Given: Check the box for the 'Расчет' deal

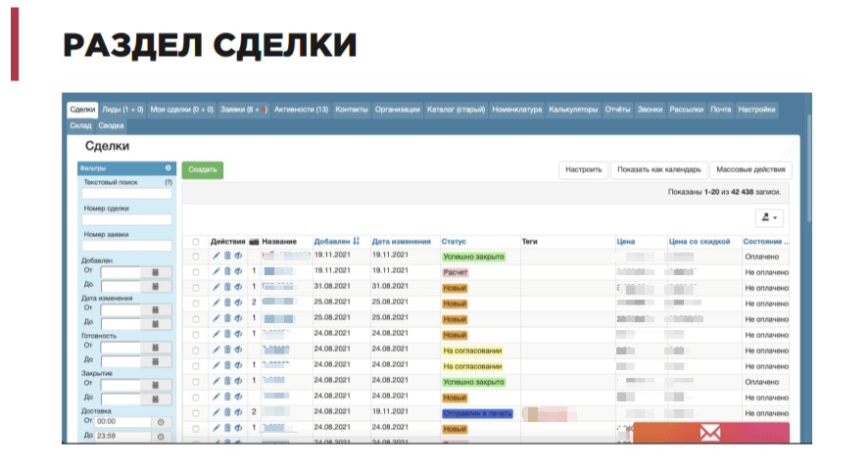Looking at the screenshot, I should pyautogui.click(x=195, y=272).
